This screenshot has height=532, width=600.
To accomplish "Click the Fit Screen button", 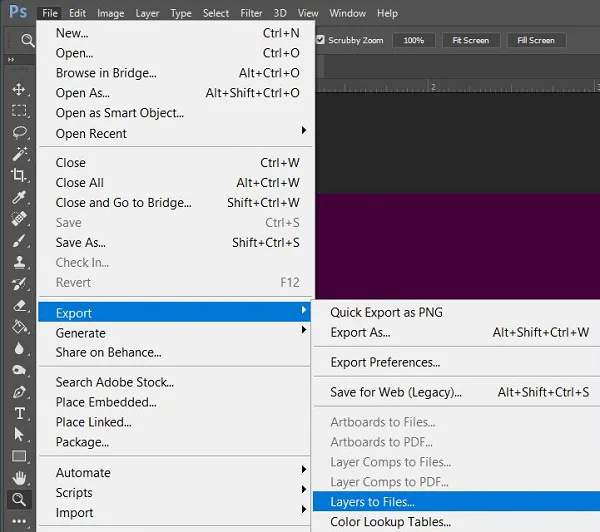I will coord(470,40).
